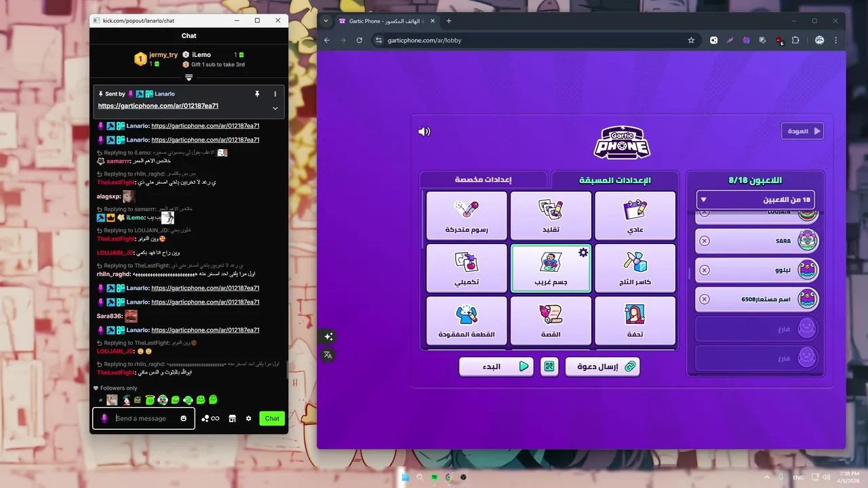The image size is (868, 488).
Task: Open Windows taskbar search
Action: (420, 477)
